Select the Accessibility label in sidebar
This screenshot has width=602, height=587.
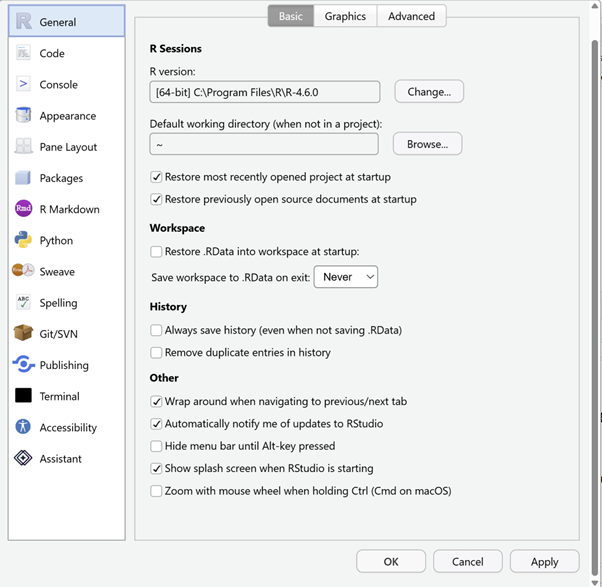68,428
